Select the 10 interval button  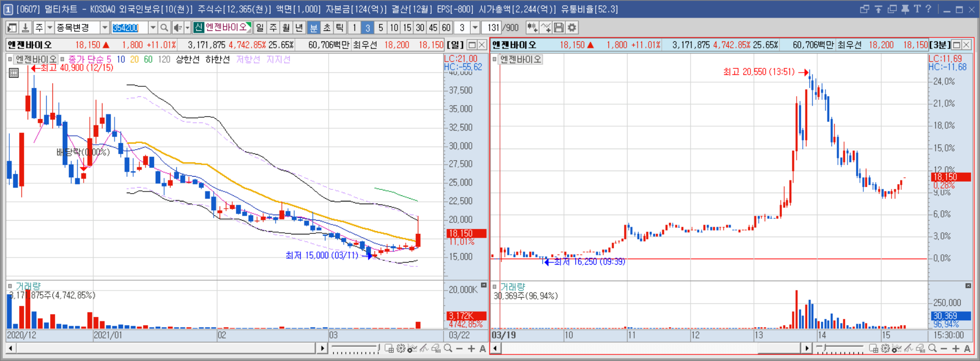pyautogui.click(x=394, y=28)
